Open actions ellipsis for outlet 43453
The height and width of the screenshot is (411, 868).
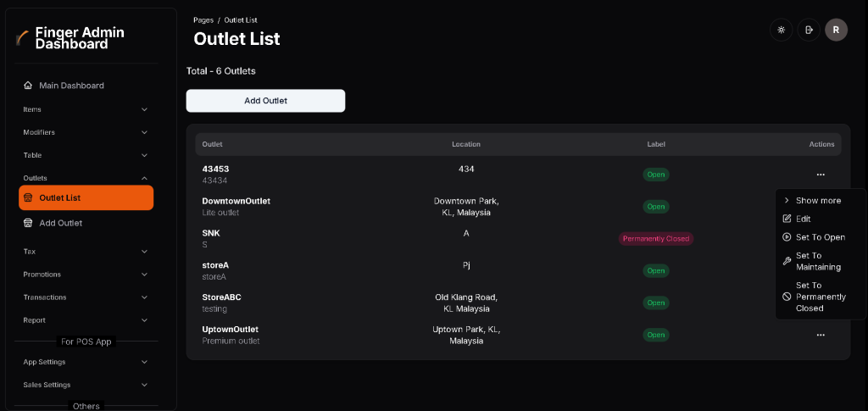point(821,175)
